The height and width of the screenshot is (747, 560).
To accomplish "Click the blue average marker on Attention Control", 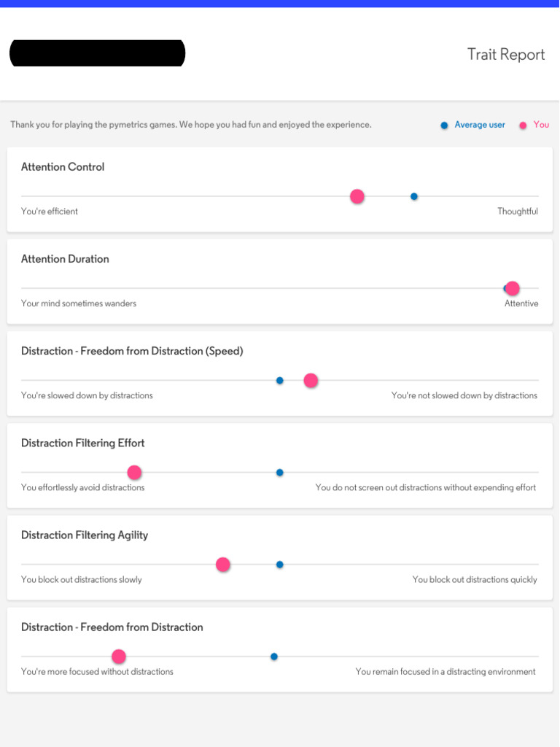I will [414, 196].
